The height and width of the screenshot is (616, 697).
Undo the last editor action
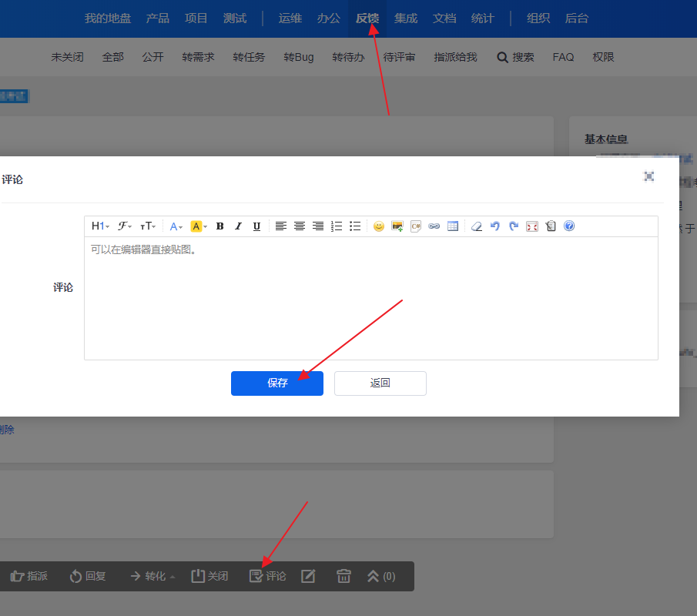coord(495,226)
